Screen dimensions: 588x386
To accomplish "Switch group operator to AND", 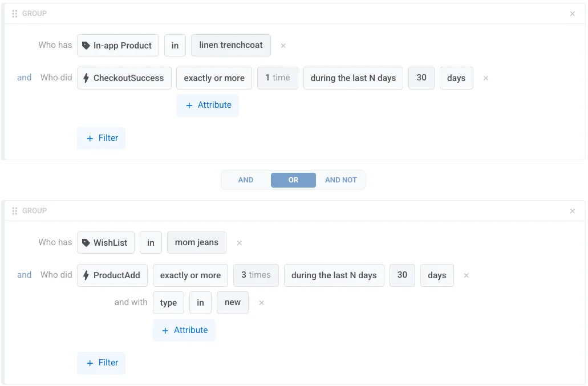I will [x=246, y=180].
